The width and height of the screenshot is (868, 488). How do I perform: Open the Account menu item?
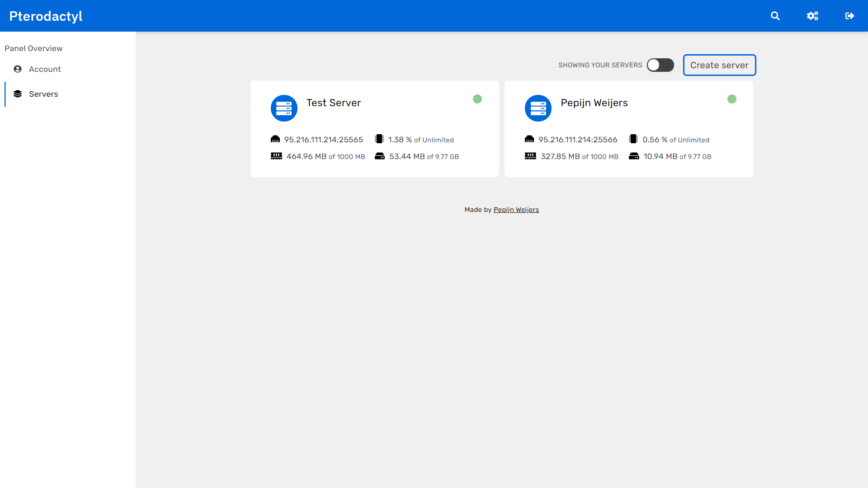(x=45, y=69)
